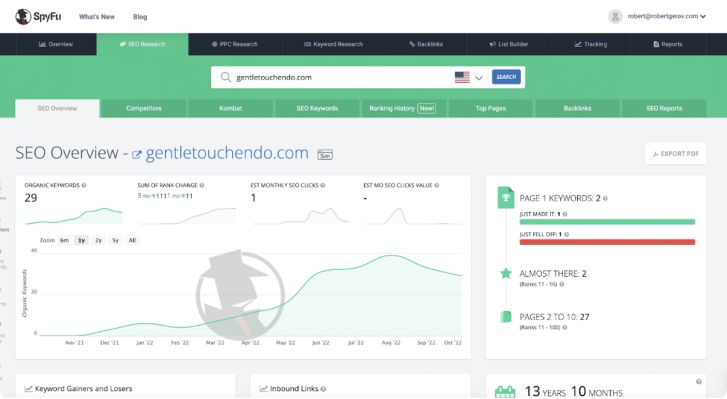
Task: Click info icon beside Page 1 Keywords
Action: [606, 199]
